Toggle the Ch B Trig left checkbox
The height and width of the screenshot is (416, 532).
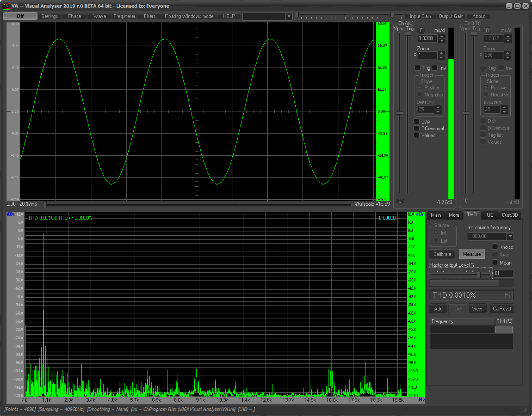pyautogui.click(x=483, y=135)
